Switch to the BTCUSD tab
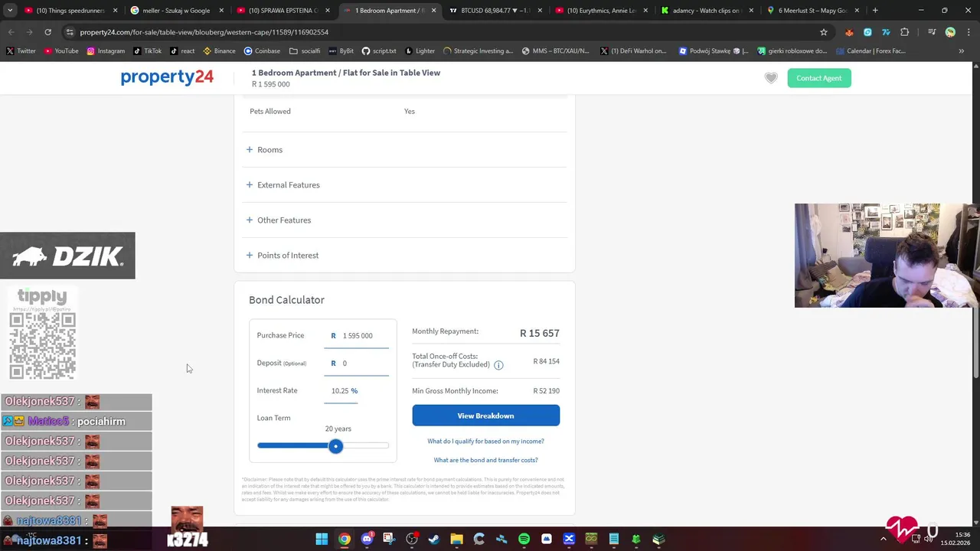The height and width of the screenshot is (551, 980). pos(494,11)
